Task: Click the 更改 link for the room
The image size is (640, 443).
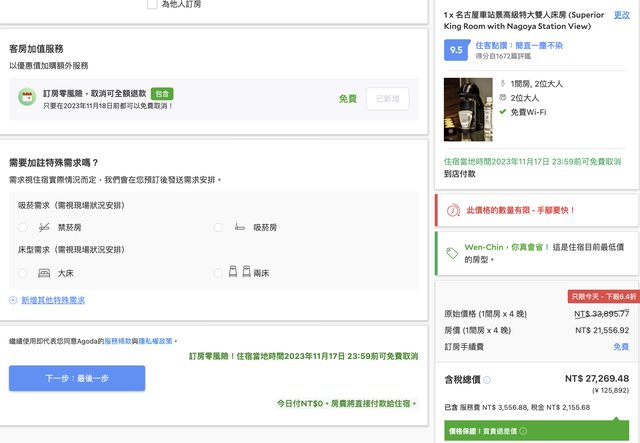Action: tap(621, 15)
